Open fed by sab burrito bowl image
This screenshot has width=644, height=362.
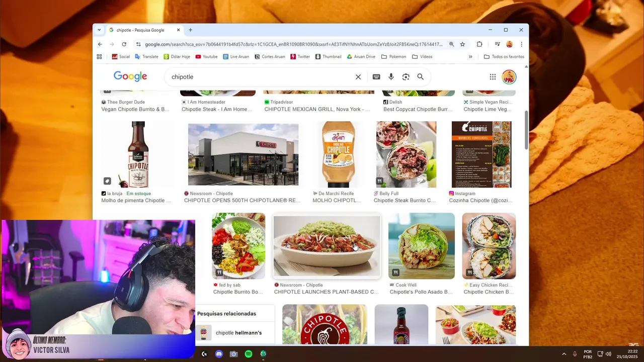tap(238, 246)
